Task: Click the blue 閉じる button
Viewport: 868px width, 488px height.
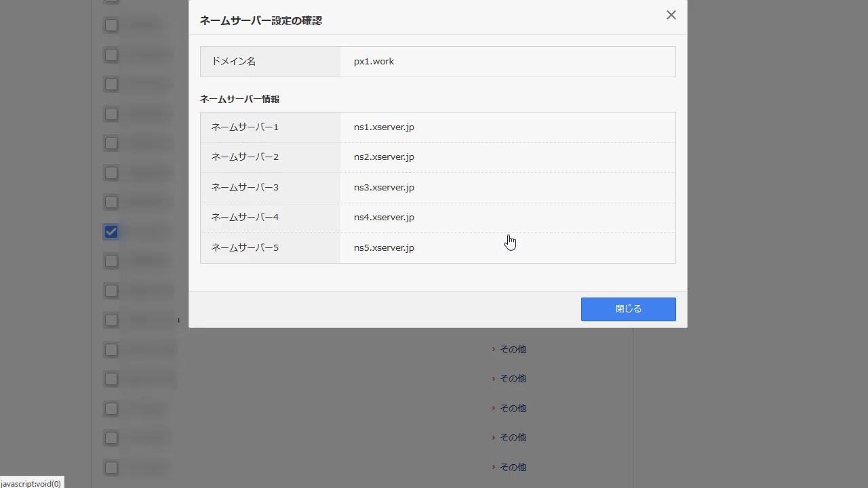Action: click(628, 309)
